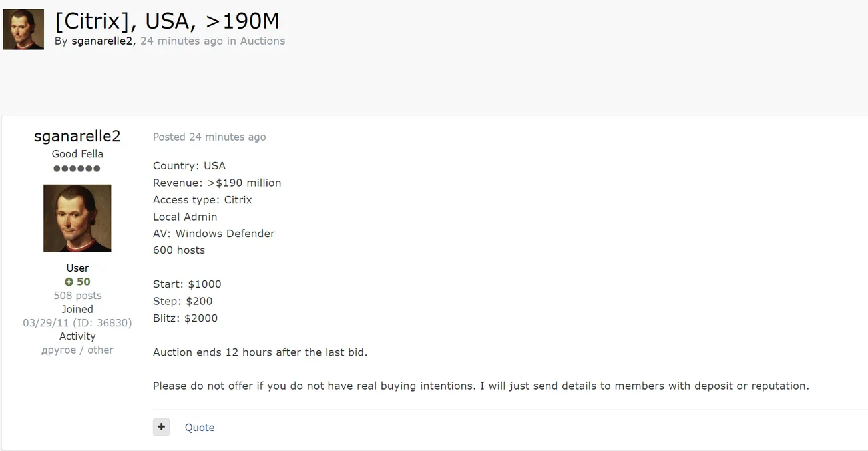Open the large sganarelle2 username above the avatar
Image resolution: width=868 pixels, height=451 pixels.
tap(77, 136)
